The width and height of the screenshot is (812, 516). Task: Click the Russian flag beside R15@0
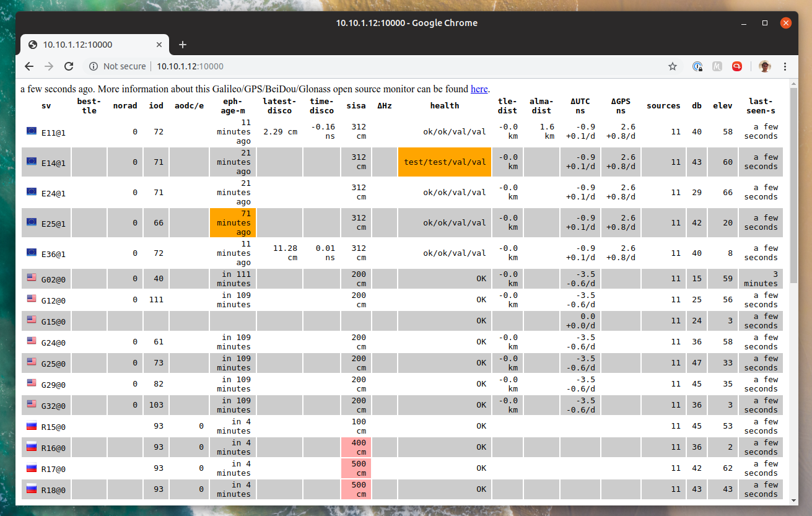(x=32, y=426)
